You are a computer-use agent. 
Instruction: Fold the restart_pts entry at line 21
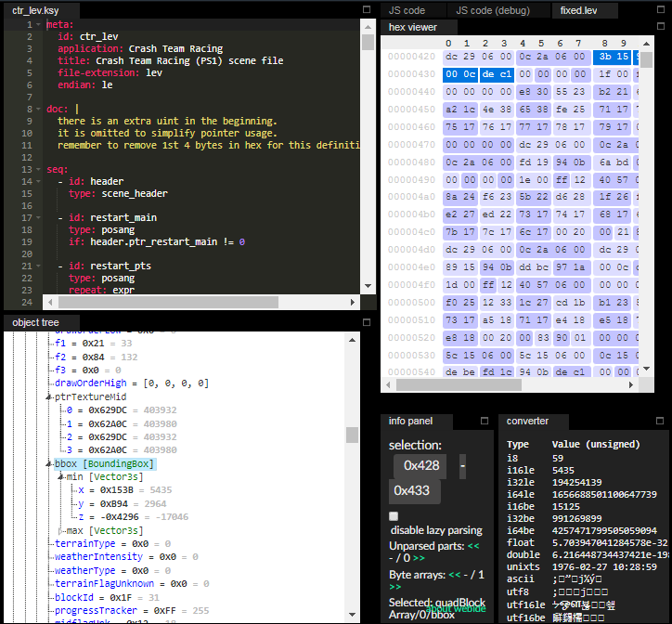(39, 266)
